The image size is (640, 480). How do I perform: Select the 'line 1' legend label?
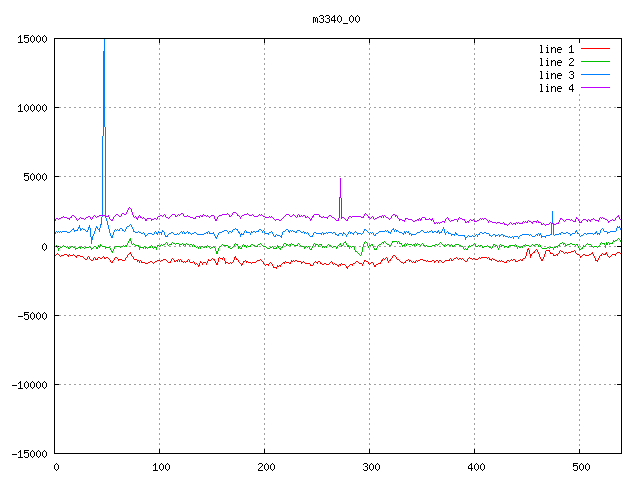pyautogui.click(x=556, y=49)
